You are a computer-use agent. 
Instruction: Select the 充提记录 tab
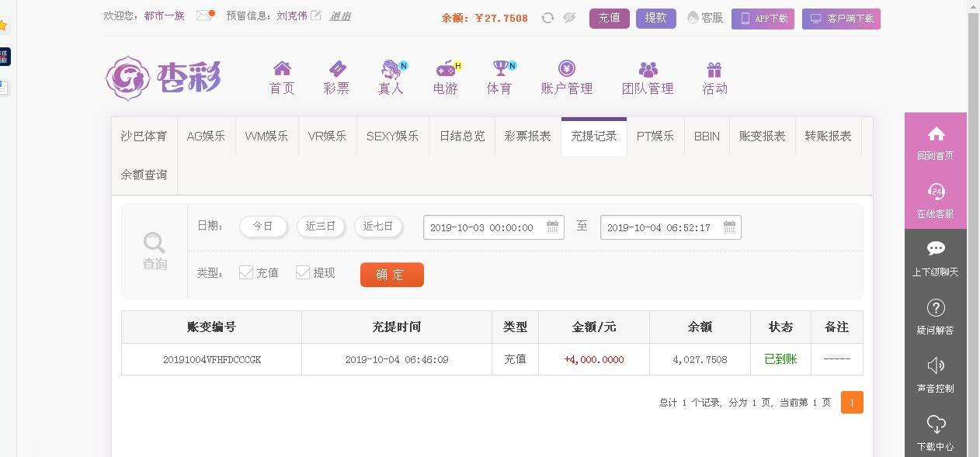click(594, 136)
